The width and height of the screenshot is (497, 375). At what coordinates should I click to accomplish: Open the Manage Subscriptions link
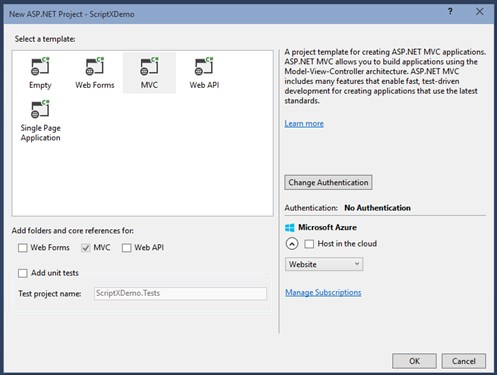pyautogui.click(x=323, y=292)
